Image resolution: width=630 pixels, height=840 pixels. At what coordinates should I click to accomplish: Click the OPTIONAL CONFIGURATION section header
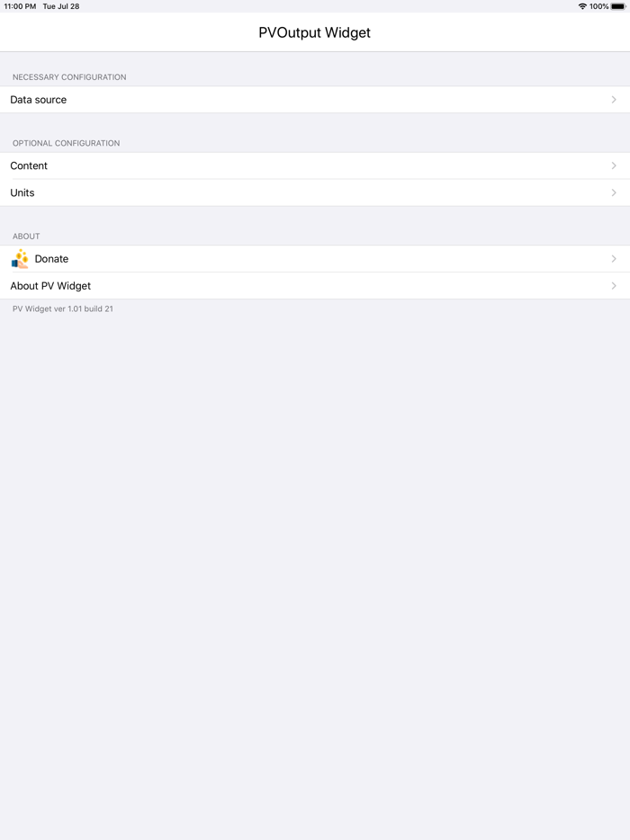pos(64,143)
